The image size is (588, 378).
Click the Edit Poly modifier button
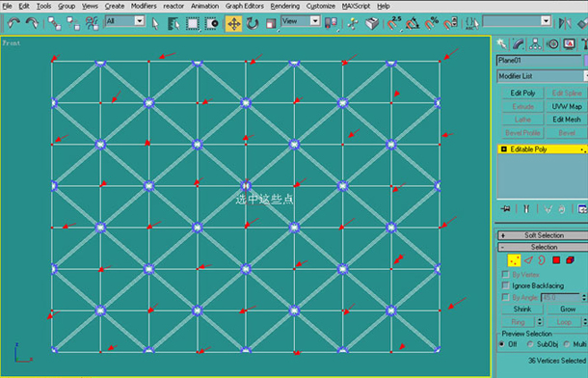[x=522, y=93]
